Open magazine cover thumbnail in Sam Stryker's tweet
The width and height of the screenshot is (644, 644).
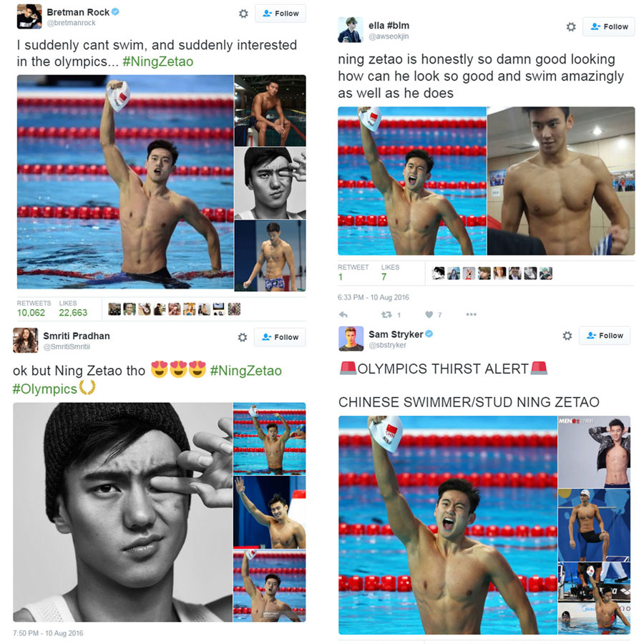click(x=594, y=452)
